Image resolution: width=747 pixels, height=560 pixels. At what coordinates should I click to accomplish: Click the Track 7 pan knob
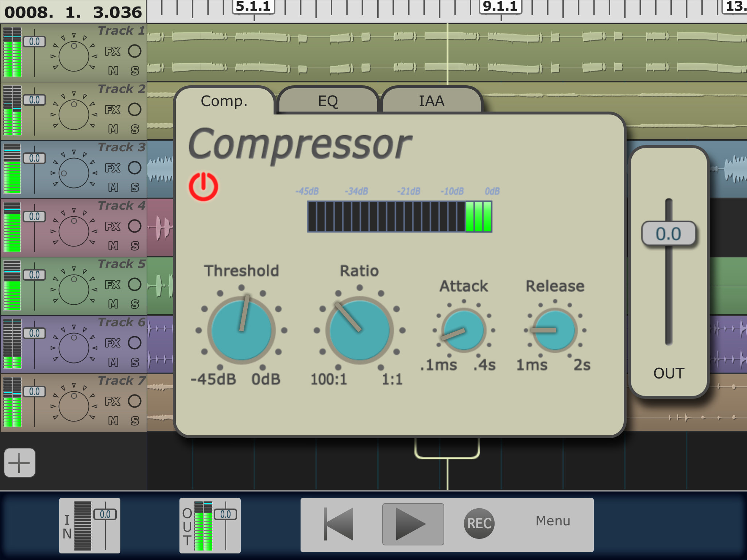[x=74, y=407]
